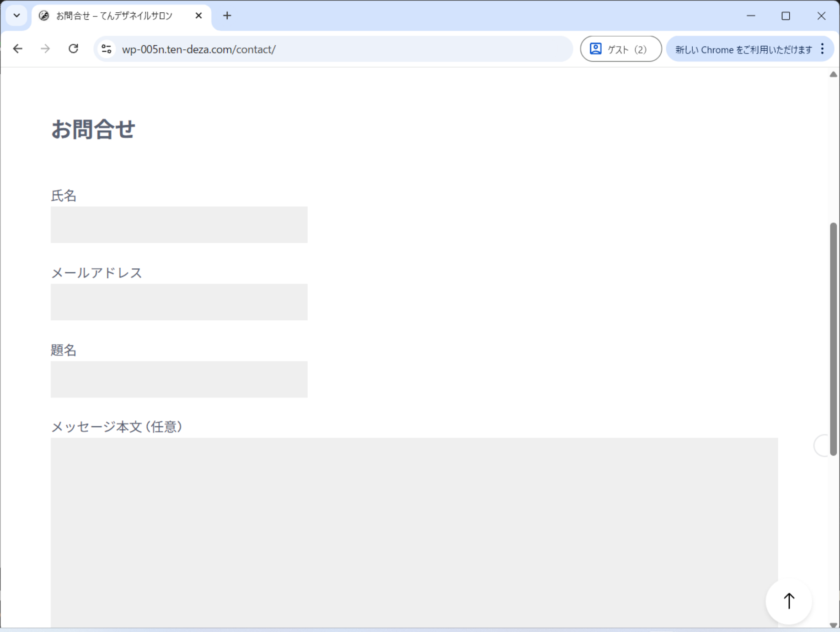Open the ゲスト profile button
840x632 pixels.
(x=620, y=49)
